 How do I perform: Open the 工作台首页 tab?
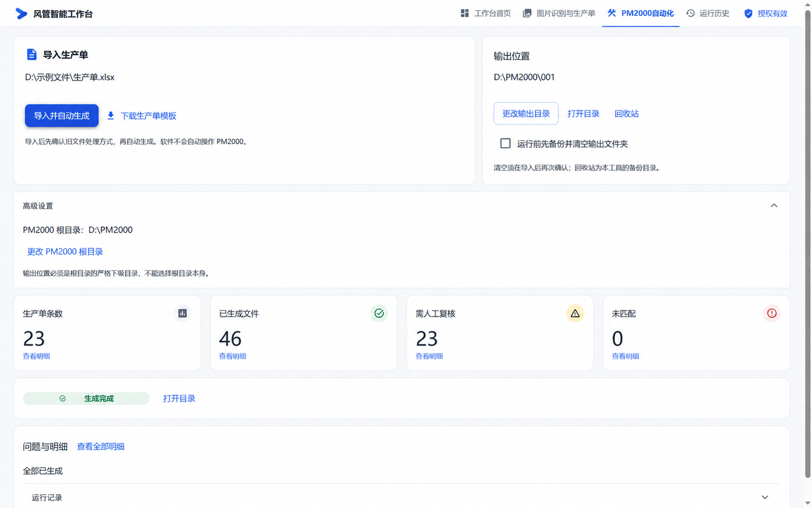click(486, 13)
